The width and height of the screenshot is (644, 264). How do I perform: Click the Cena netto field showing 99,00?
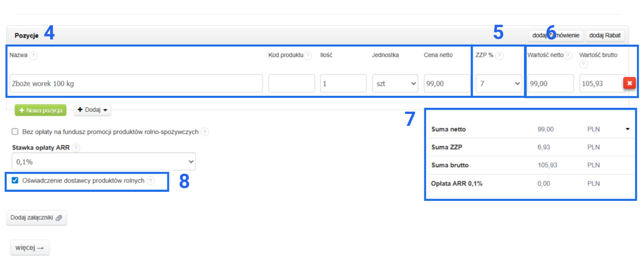[x=447, y=84]
